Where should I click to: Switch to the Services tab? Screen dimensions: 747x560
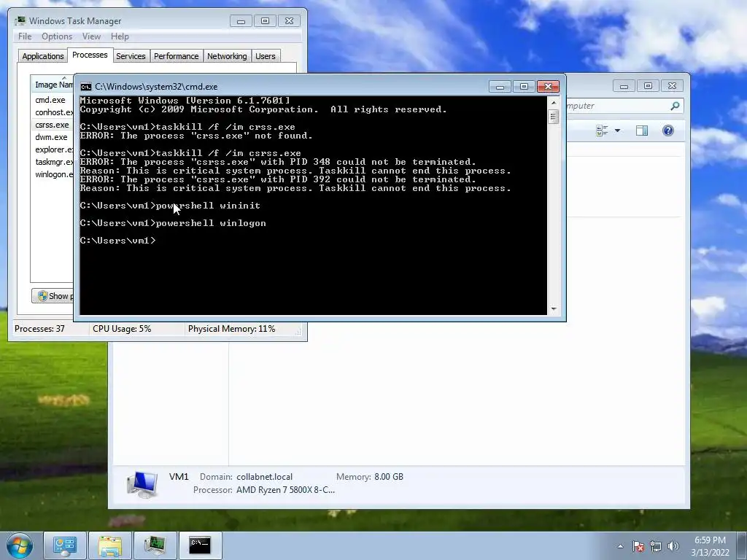point(131,56)
